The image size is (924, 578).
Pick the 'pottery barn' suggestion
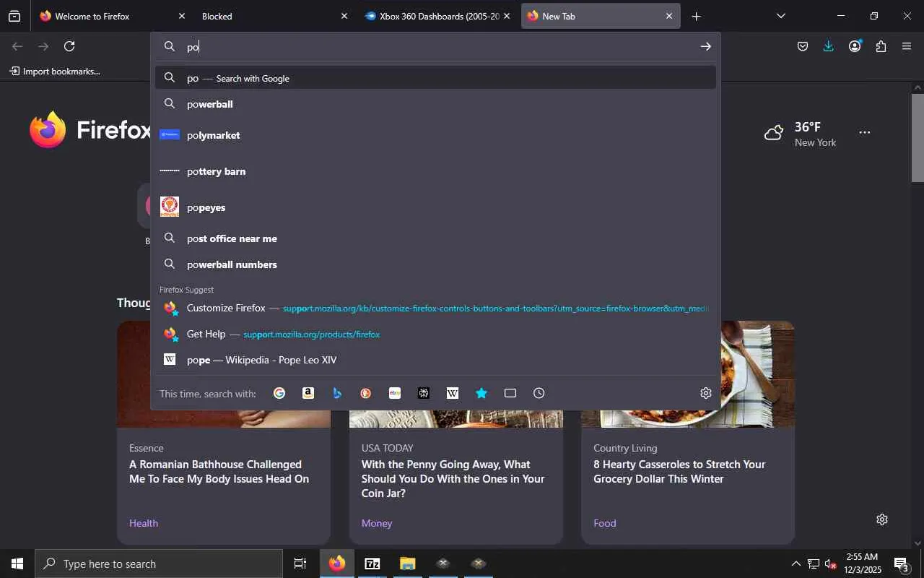[435, 171]
